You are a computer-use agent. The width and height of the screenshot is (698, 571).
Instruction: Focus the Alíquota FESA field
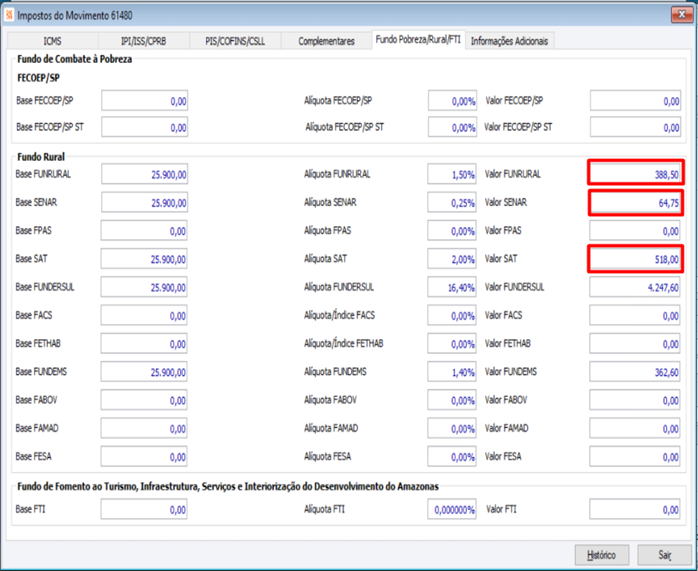tap(452, 456)
